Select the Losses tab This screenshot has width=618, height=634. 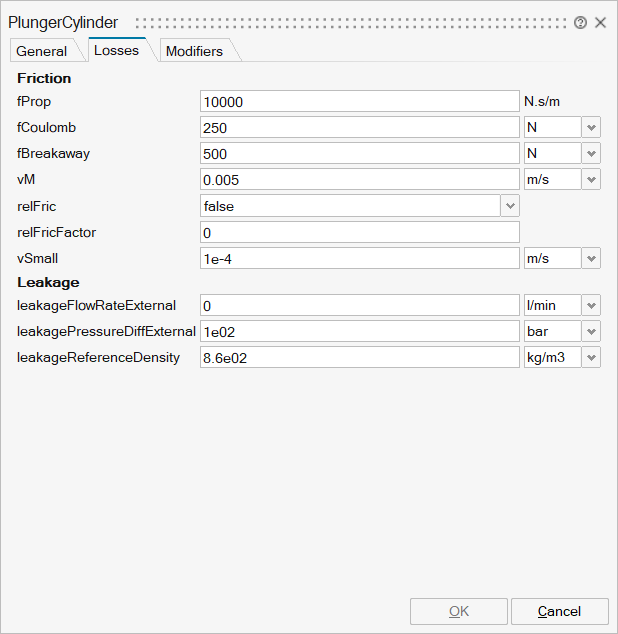point(116,50)
